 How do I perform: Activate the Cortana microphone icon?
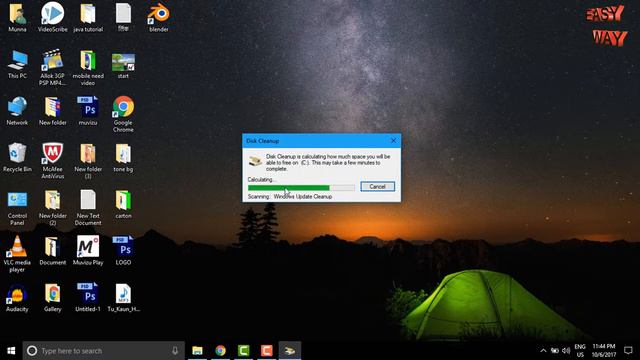pos(175,351)
